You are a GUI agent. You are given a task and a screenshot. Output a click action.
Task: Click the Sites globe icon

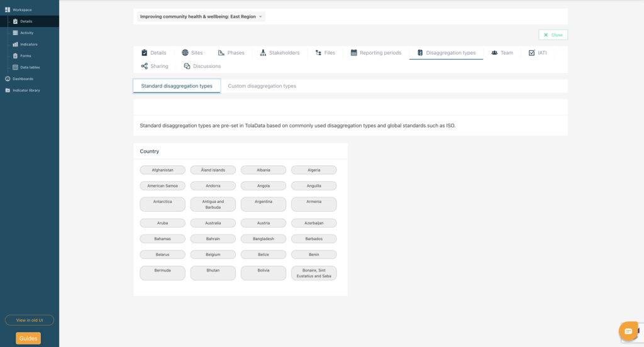[x=186, y=53]
